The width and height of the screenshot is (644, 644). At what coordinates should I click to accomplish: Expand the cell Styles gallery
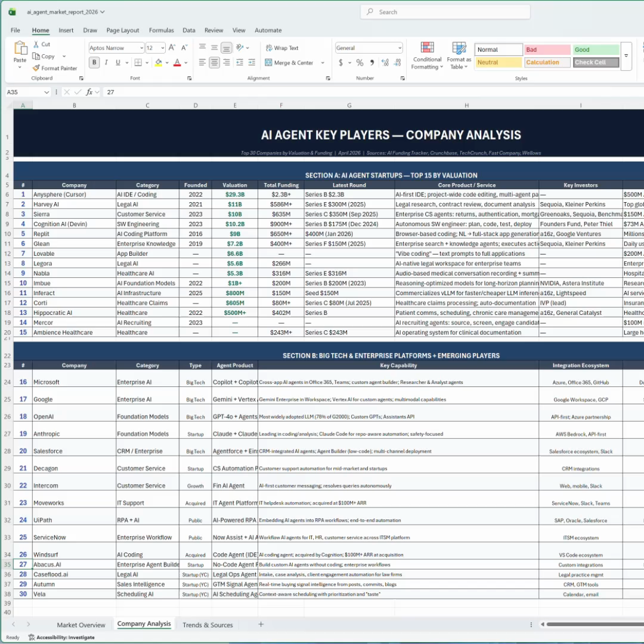point(626,55)
